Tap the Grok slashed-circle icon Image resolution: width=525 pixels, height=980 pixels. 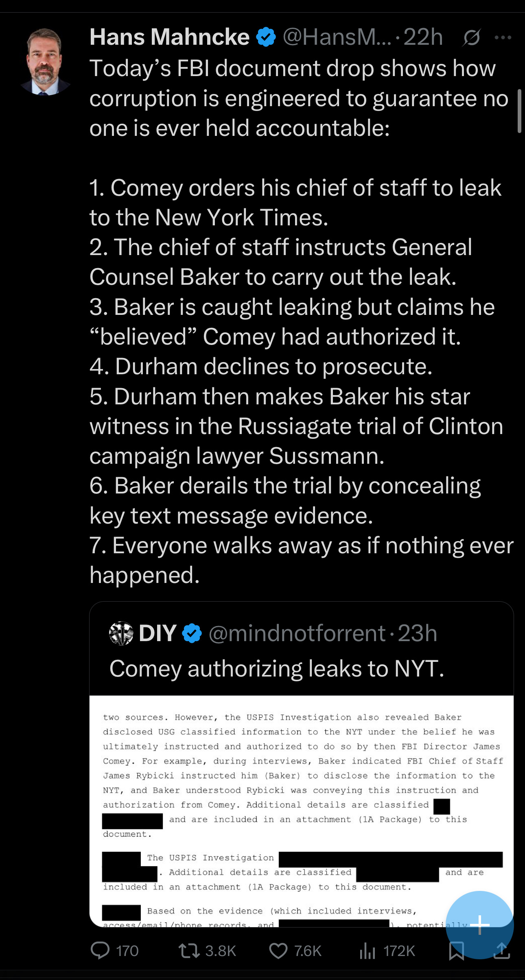[472, 37]
